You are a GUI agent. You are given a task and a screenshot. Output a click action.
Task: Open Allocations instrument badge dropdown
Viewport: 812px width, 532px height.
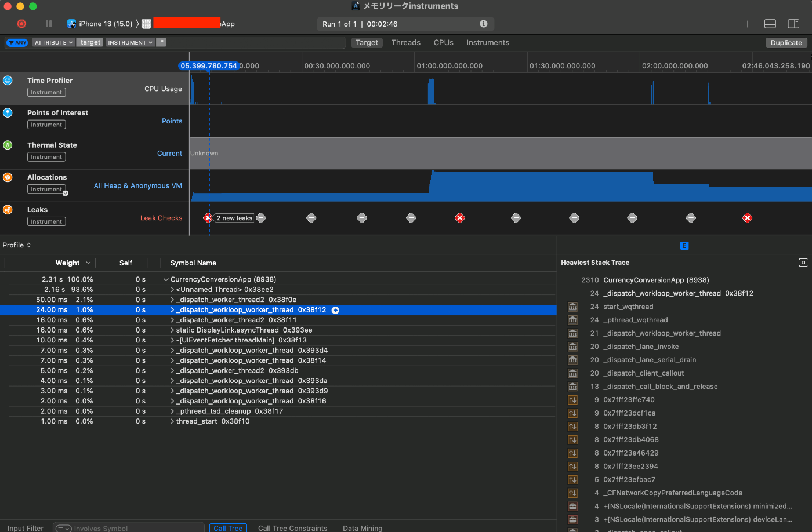coord(65,193)
